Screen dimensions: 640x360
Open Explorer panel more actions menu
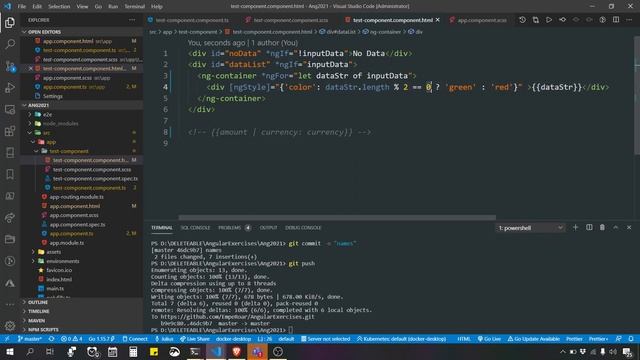tap(132, 20)
